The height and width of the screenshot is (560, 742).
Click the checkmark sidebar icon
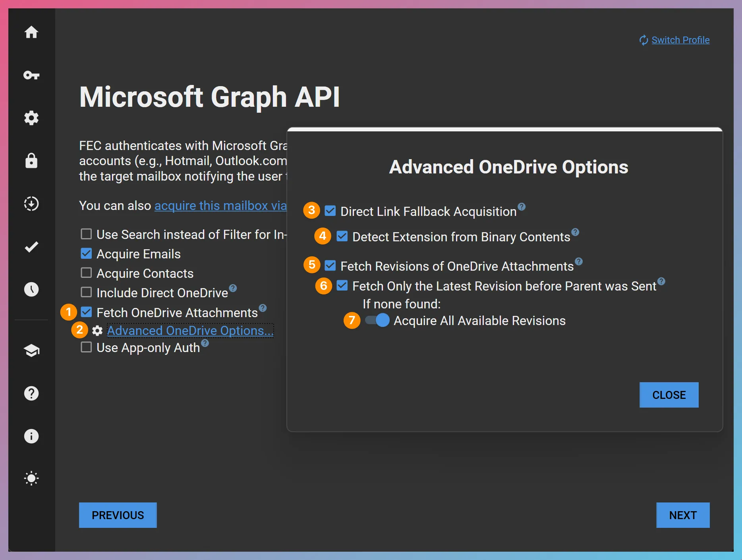point(31,247)
